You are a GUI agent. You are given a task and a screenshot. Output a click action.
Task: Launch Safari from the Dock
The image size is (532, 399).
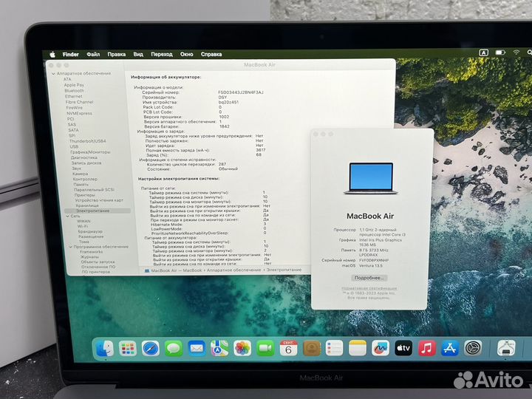coord(150,349)
